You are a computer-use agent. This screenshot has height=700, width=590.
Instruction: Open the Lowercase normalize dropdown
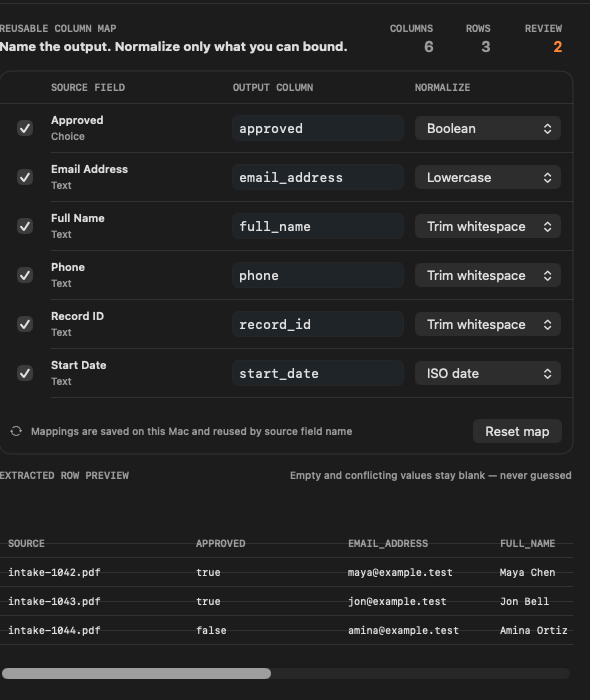[488, 178]
